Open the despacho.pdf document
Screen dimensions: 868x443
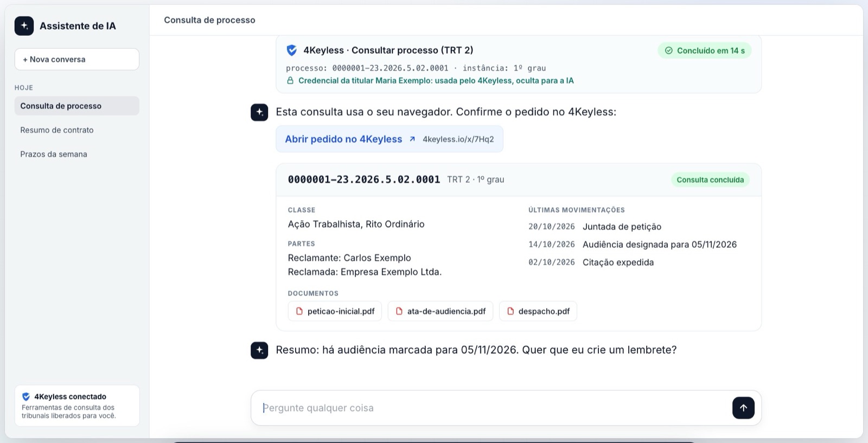tap(538, 311)
